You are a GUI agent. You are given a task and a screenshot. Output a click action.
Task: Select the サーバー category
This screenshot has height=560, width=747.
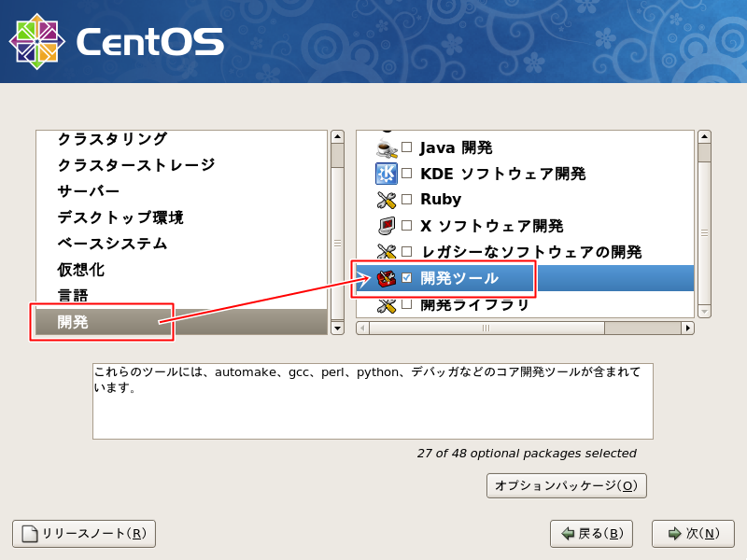pos(181,191)
